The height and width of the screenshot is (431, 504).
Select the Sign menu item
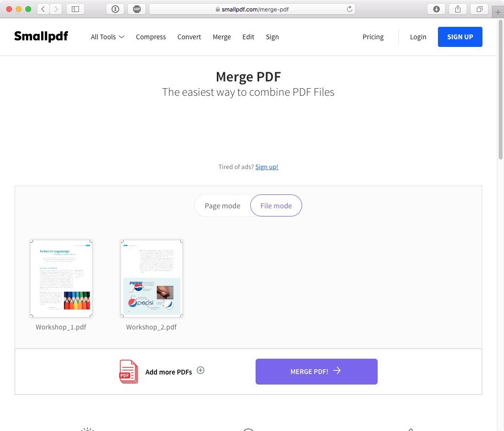272,37
